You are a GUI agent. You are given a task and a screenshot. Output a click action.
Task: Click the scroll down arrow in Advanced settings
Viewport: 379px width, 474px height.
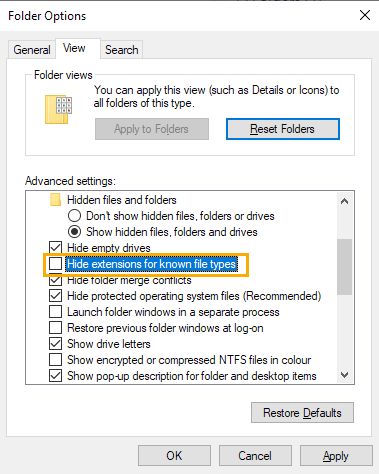[x=345, y=375]
